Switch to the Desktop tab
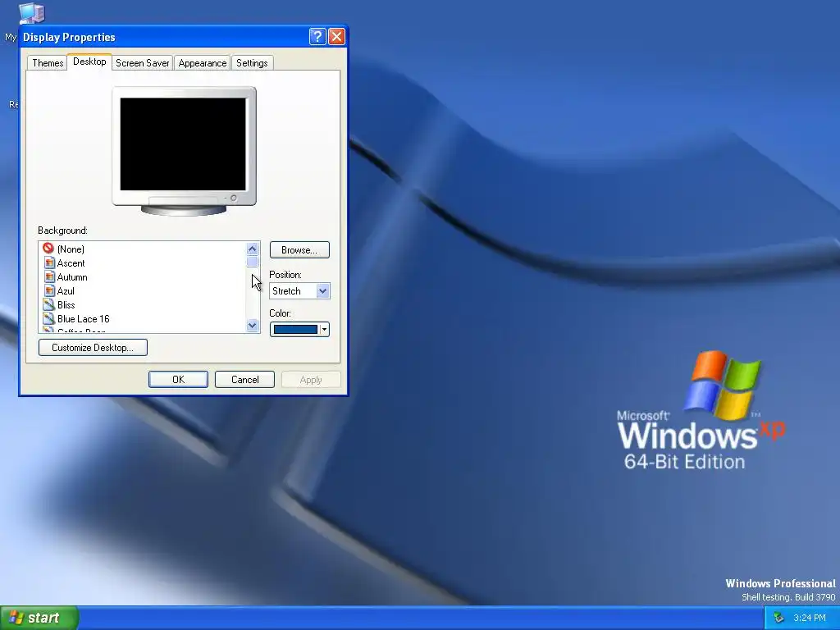The height and width of the screenshot is (630, 840). 89,62
